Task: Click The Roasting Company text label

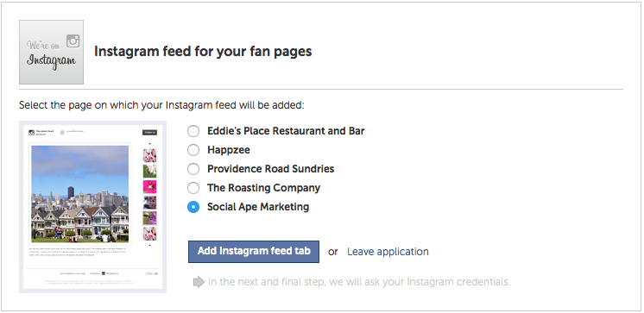Action: (263, 188)
